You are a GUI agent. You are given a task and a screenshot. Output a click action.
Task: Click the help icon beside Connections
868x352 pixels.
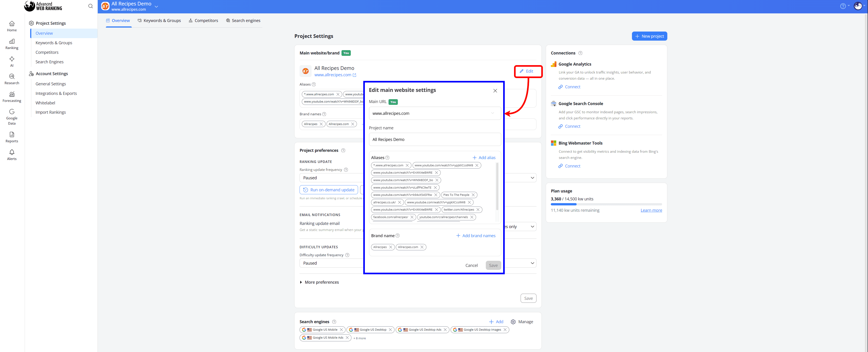(580, 53)
